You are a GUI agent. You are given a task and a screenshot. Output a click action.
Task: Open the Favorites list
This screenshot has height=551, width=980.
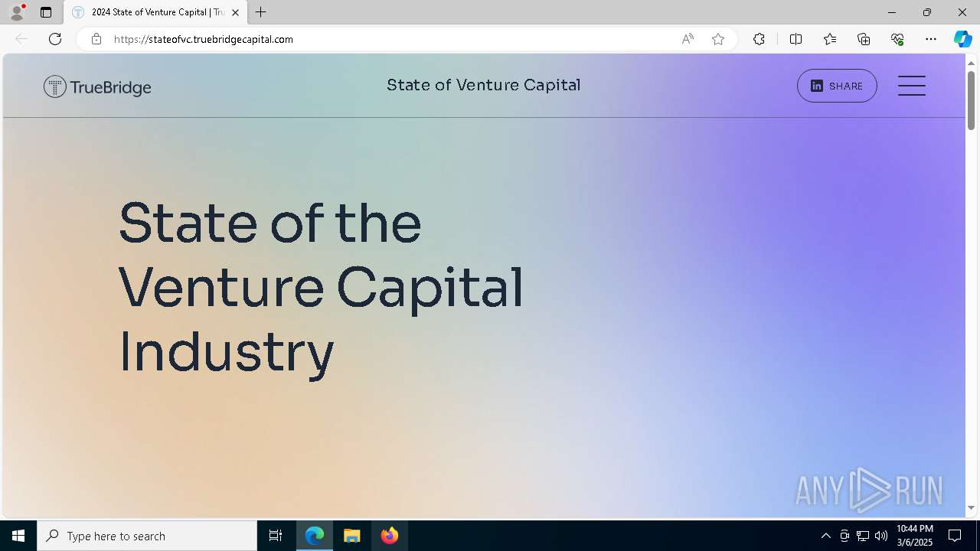[830, 39]
